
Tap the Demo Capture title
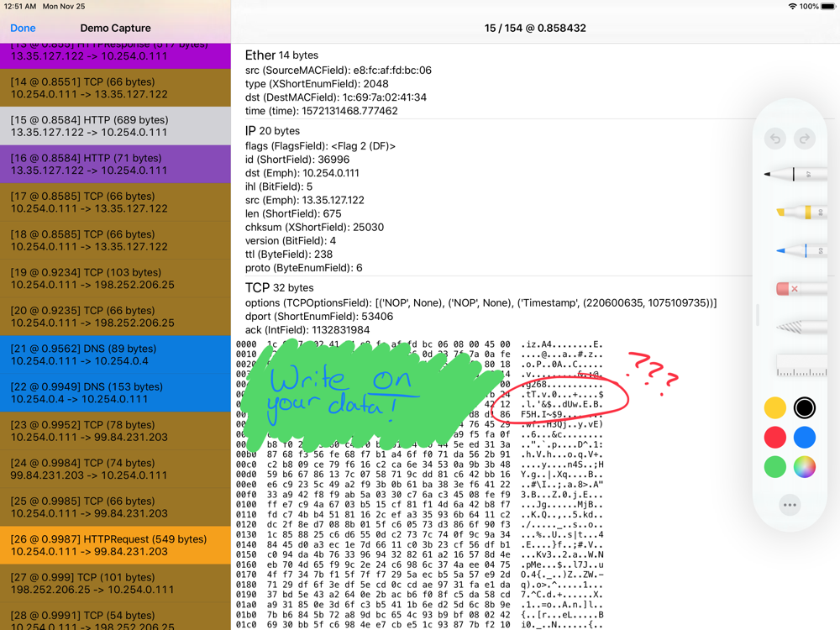[115, 28]
